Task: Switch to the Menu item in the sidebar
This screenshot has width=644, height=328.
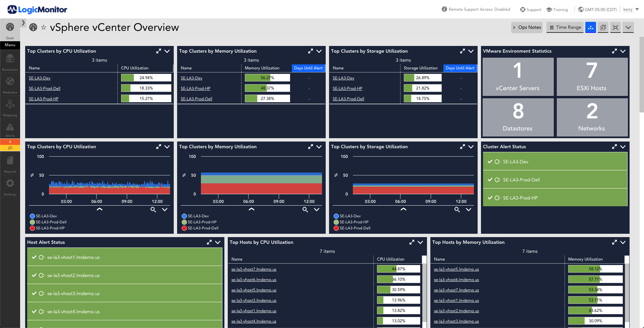Action: pyautogui.click(x=10, y=45)
